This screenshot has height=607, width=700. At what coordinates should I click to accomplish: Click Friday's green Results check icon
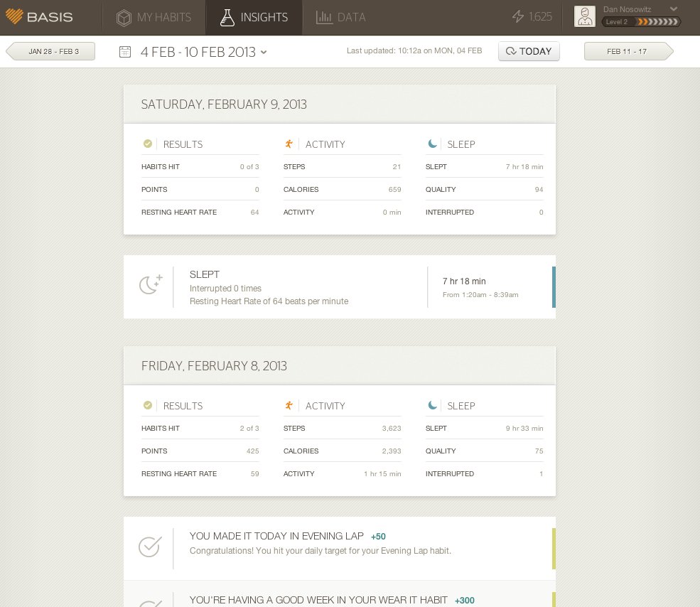click(148, 405)
